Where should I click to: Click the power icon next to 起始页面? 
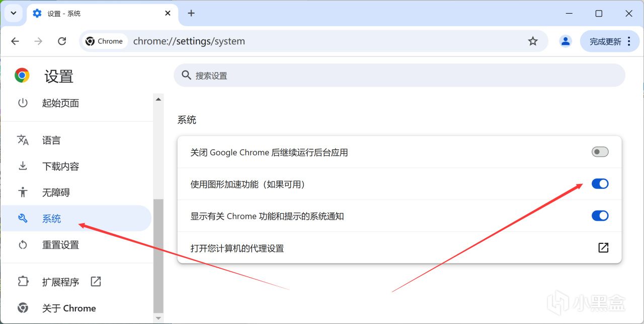pyautogui.click(x=23, y=103)
